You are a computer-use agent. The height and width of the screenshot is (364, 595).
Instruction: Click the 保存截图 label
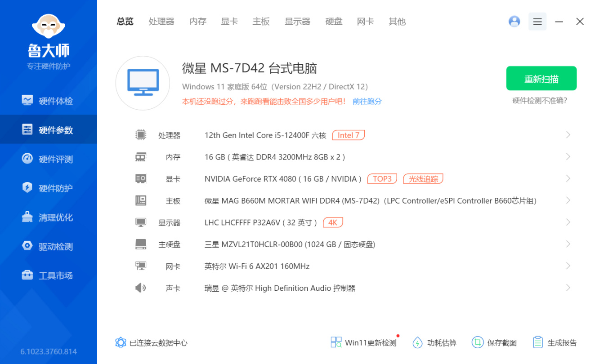coord(502,343)
